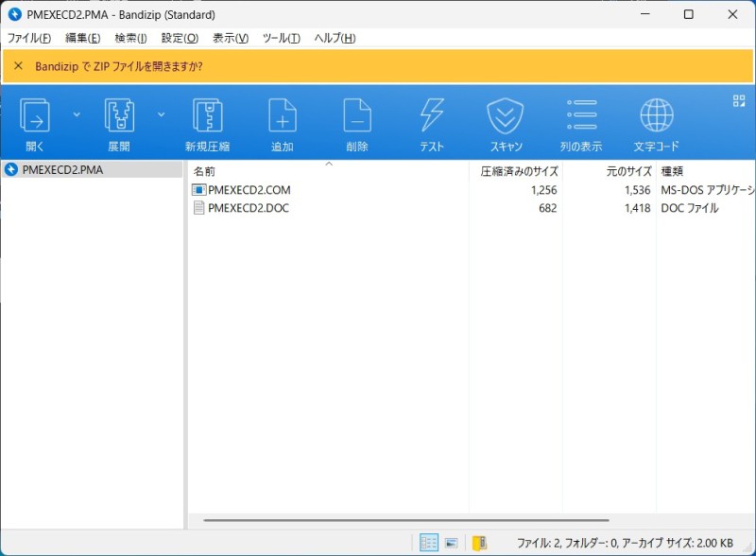756x556 pixels.
Task: Run the archive Test (テスト) icon
Action: (432, 116)
